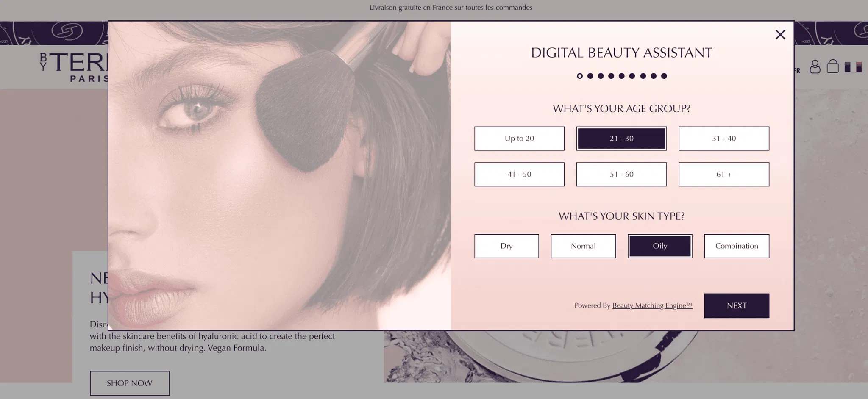The height and width of the screenshot is (399, 868).
Task: Open the user account icon
Action: (x=815, y=66)
